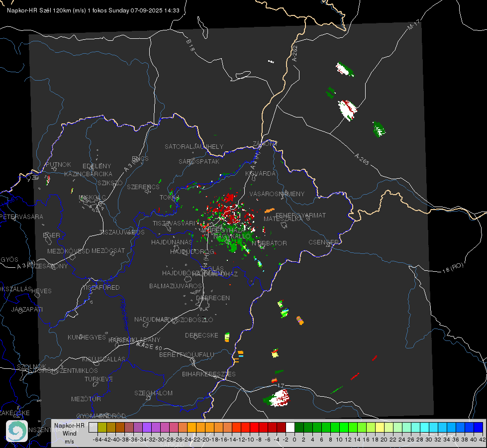
Task: Click the 18 (RO) road label
Action: pyautogui.click(x=453, y=268)
